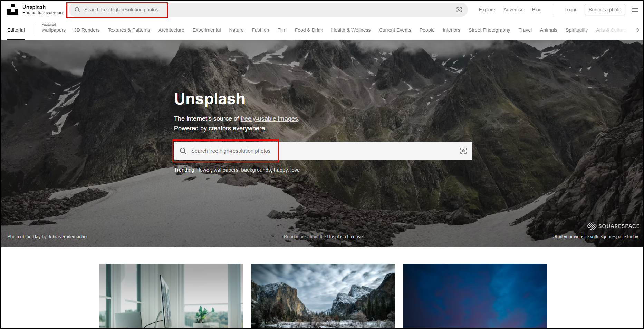This screenshot has height=329, width=644.
Task: Click the Squarespace logo
Action: [x=613, y=226]
